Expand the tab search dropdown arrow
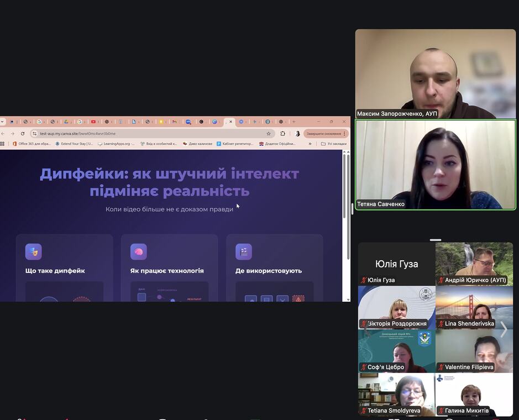519x420 pixels. pyautogui.click(x=2, y=122)
